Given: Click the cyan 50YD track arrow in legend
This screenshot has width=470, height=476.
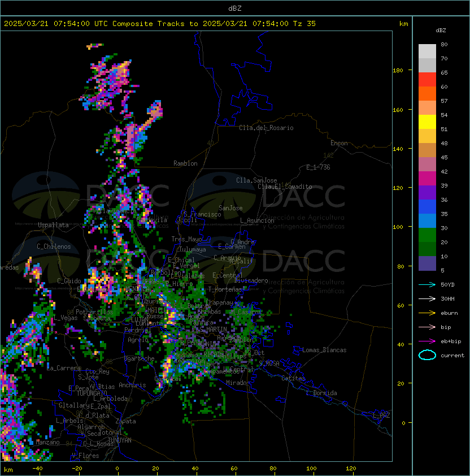Looking at the screenshot, I should (427, 284).
